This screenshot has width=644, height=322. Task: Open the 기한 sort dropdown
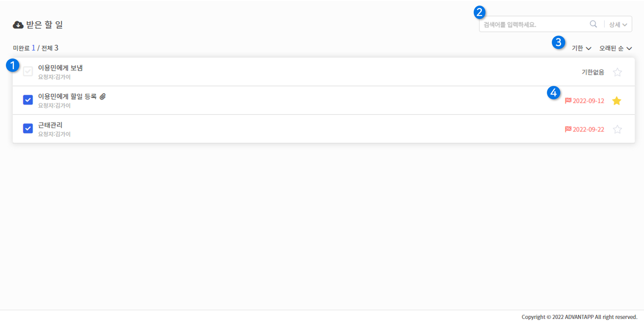[581, 48]
